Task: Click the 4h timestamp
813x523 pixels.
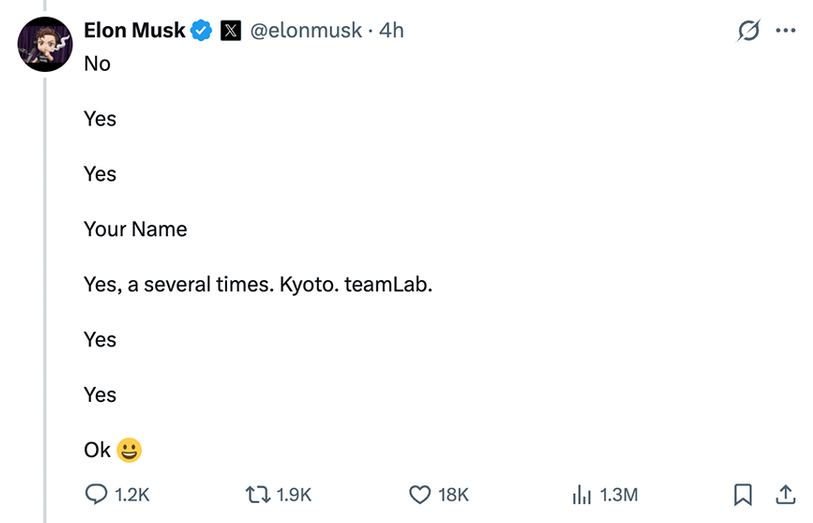Action: tap(392, 31)
